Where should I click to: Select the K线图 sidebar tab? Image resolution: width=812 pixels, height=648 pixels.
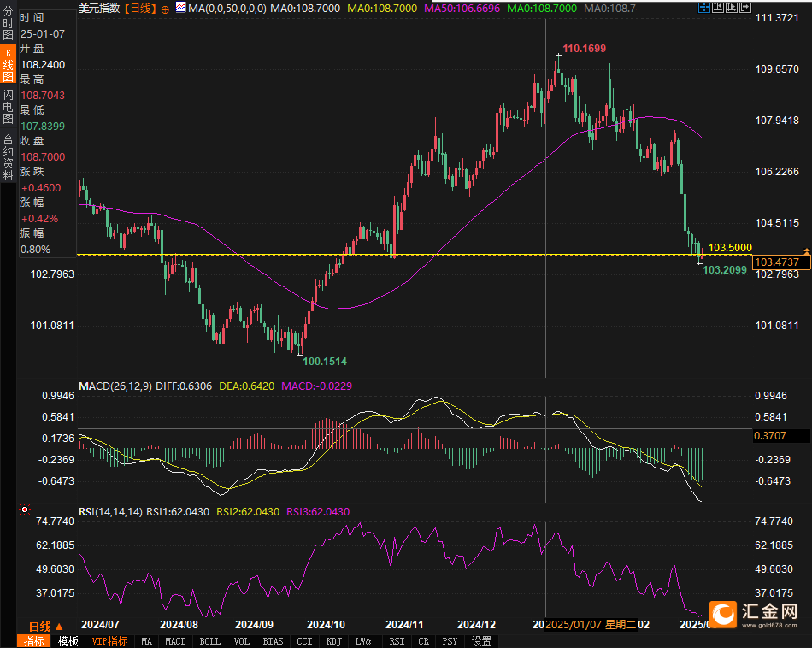pos(8,65)
